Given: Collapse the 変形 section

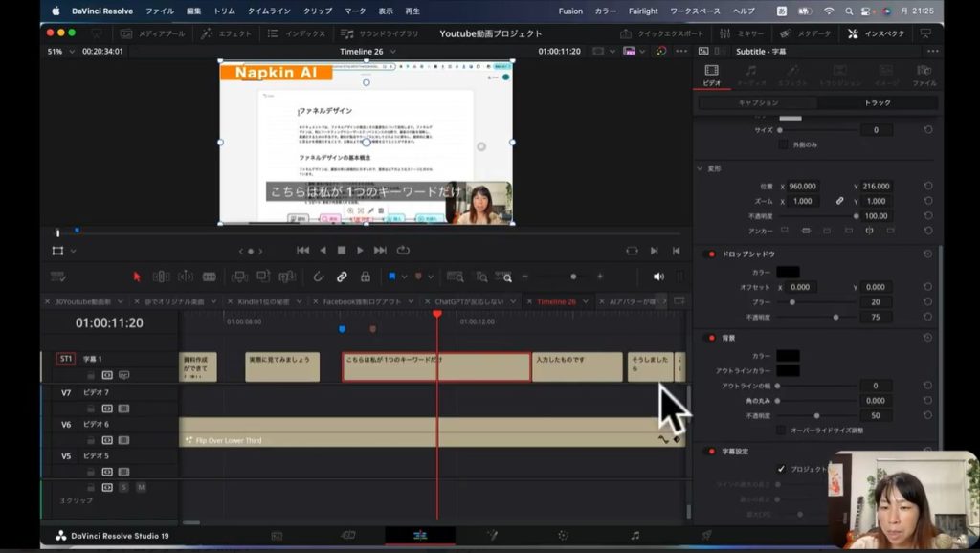Looking at the screenshot, I should click(700, 168).
